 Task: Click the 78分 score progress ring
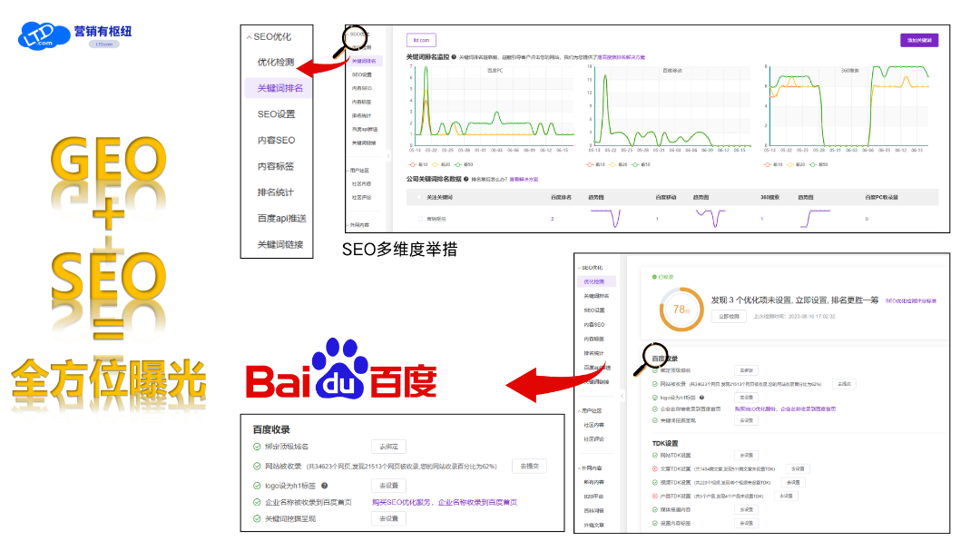(681, 309)
